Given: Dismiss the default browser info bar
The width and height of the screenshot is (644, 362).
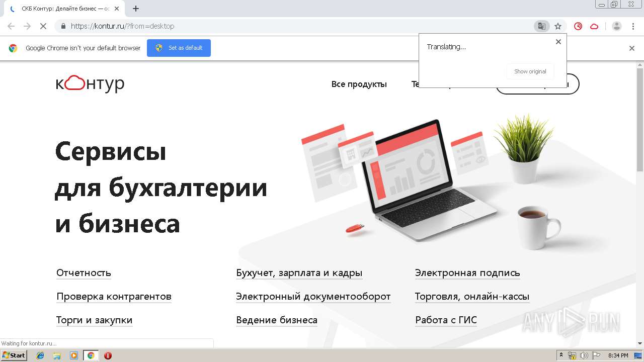Looking at the screenshot, I should coord(632,48).
